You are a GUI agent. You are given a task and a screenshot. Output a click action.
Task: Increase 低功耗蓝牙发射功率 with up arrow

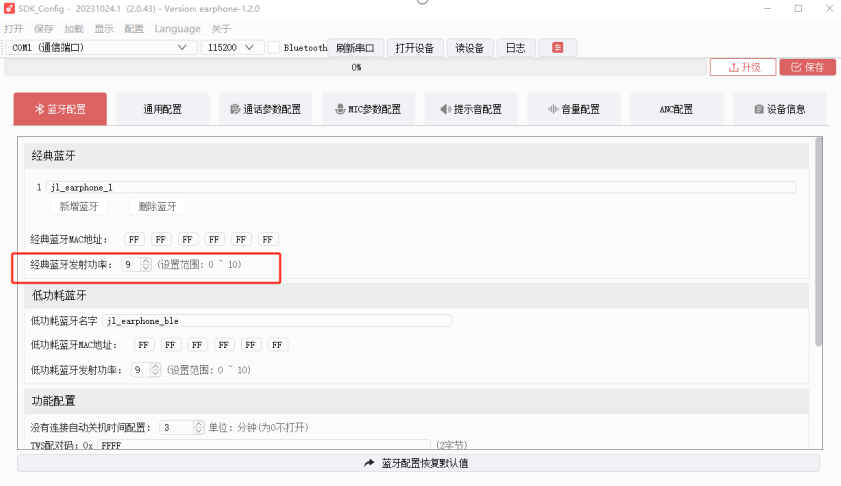(156, 367)
